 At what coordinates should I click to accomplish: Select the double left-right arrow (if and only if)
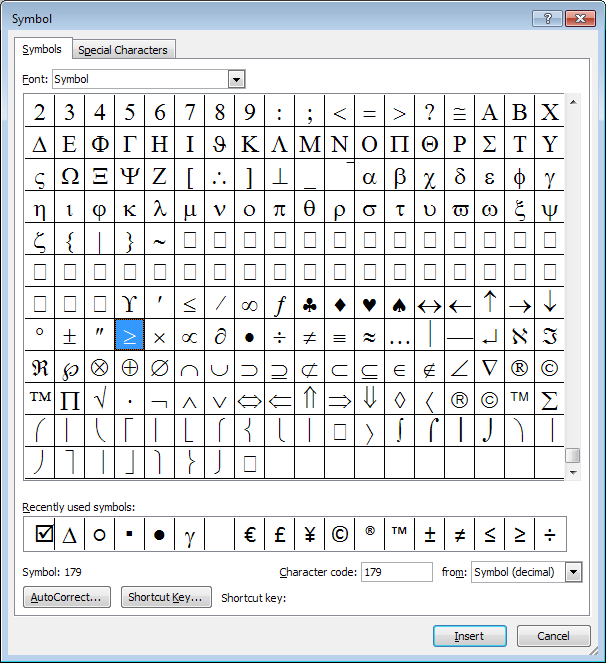point(250,399)
